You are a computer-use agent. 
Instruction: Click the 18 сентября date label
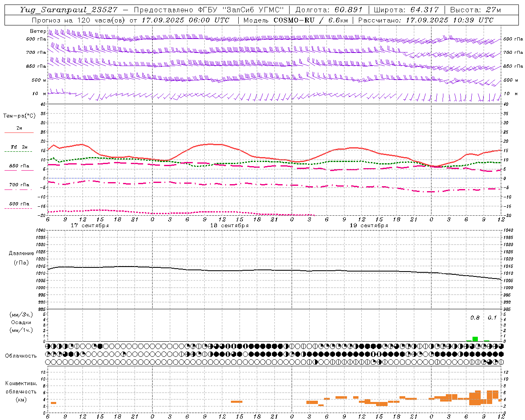click(229, 226)
